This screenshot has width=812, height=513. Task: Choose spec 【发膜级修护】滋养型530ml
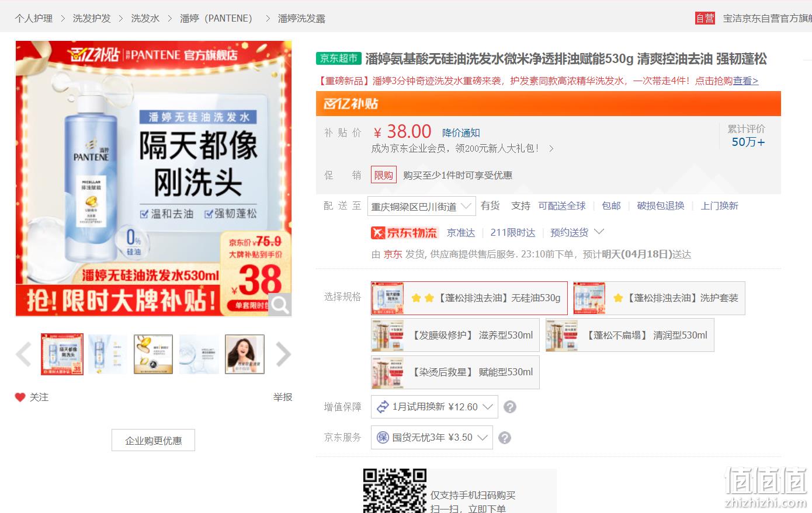pyautogui.click(x=455, y=335)
